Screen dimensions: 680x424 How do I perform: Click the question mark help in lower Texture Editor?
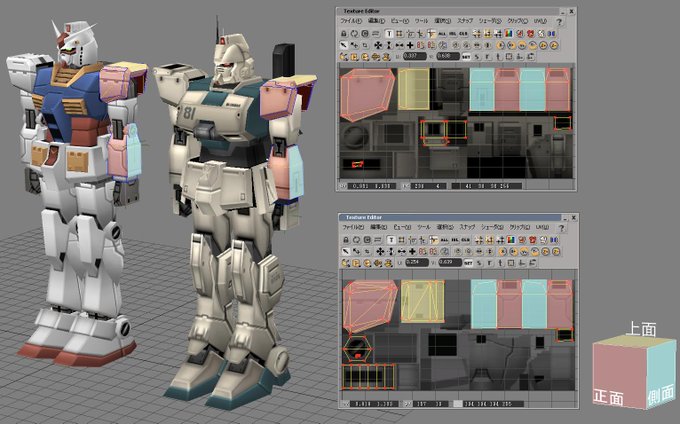click(562, 228)
